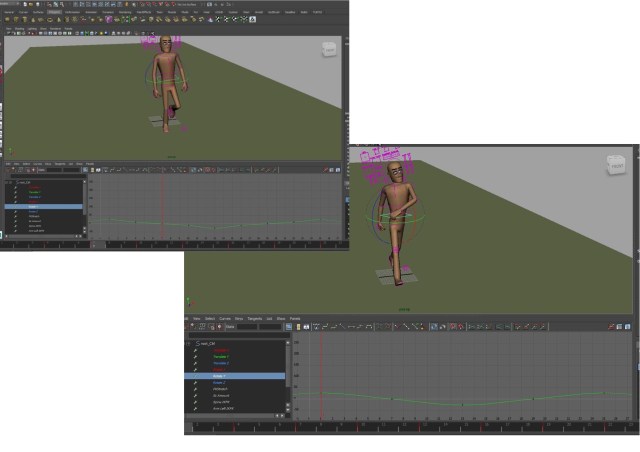
Task: Click the lower outliner scroll-up arrow
Action: point(288,343)
